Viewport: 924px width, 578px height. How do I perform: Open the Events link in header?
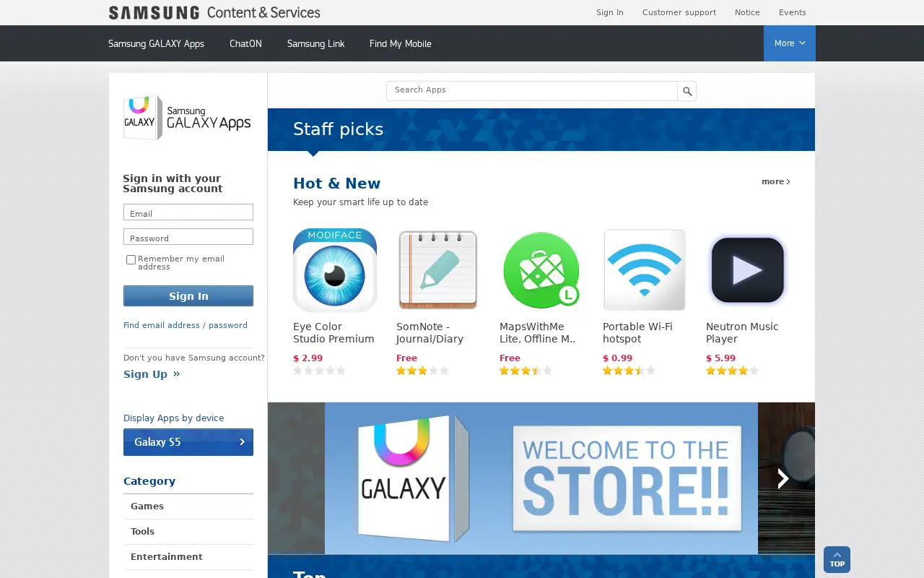click(793, 12)
